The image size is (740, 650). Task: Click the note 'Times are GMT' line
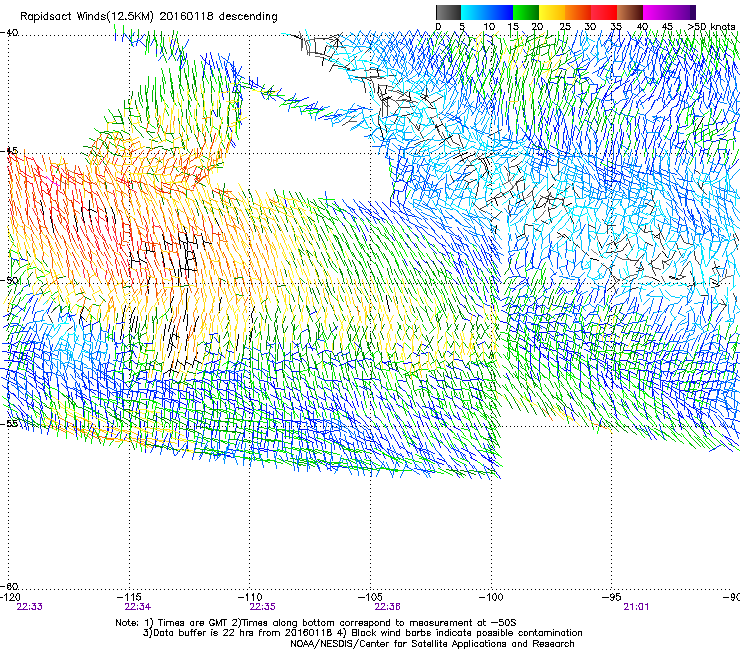point(316,623)
